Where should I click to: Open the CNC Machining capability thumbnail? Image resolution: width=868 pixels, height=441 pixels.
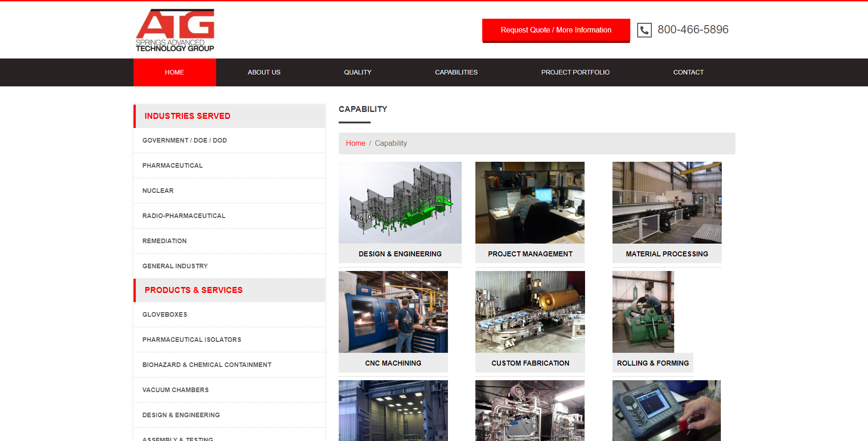click(x=393, y=312)
